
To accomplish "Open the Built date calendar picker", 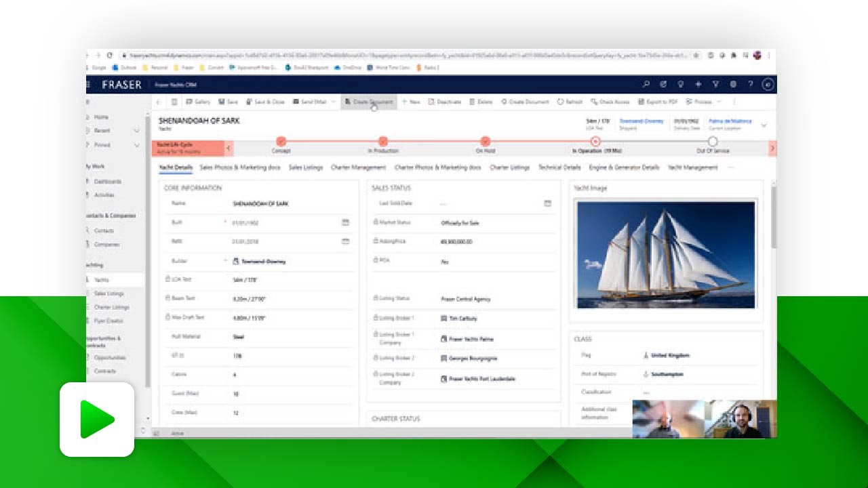I will [345, 222].
